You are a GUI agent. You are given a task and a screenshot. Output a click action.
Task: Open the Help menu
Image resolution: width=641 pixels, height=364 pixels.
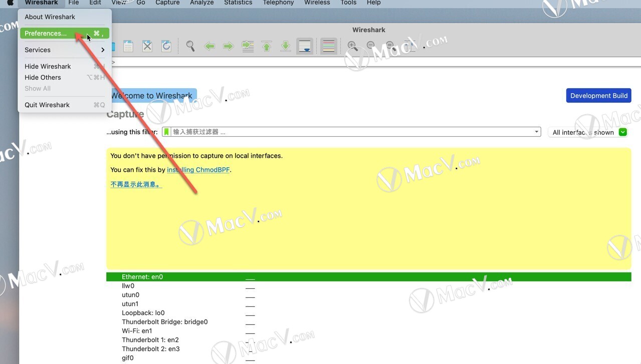(x=373, y=3)
